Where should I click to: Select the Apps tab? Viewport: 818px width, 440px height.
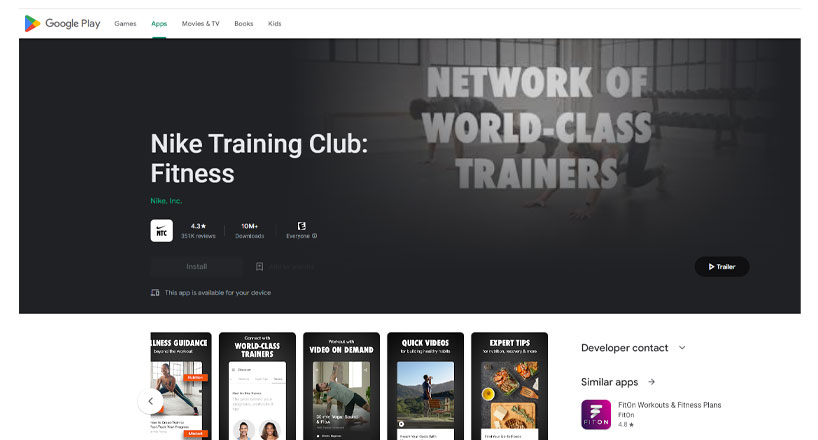coord(159,23)
